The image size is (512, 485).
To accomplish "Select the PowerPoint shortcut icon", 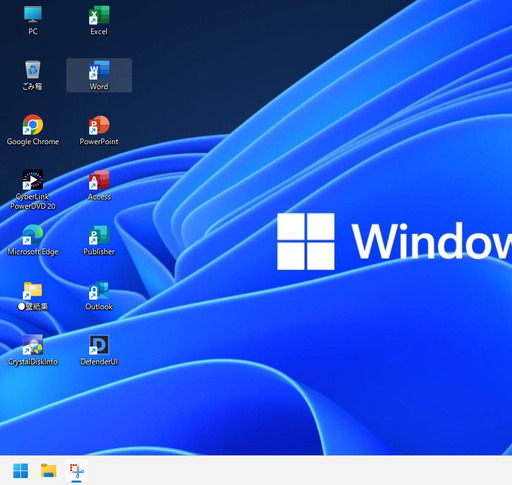I will coord(99,125).
